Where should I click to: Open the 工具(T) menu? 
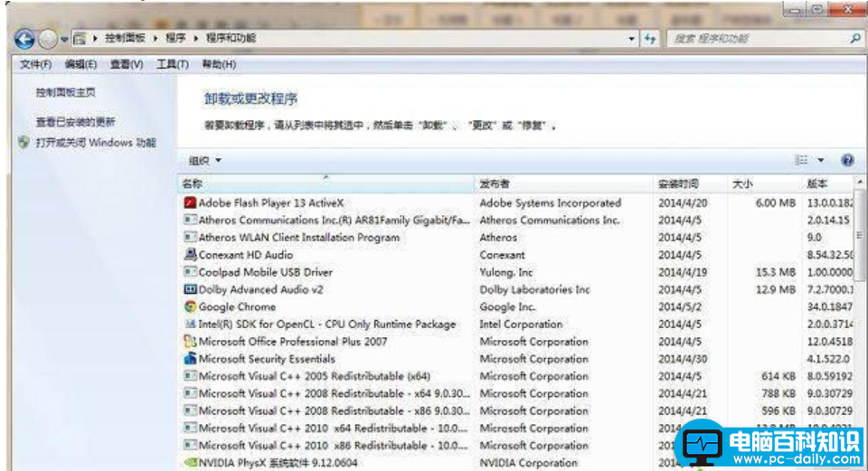point(172,64)
